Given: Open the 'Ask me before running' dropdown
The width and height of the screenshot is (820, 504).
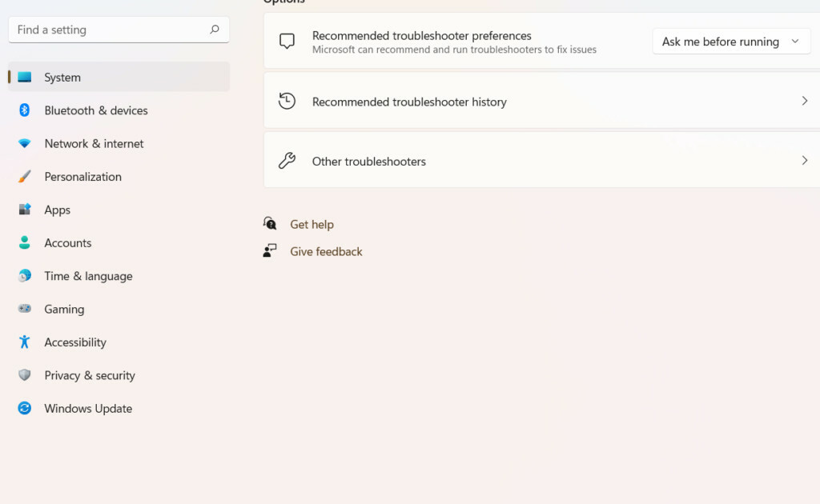Looking at the screenshot, I should pyautogui.click(x=731, y=42).
